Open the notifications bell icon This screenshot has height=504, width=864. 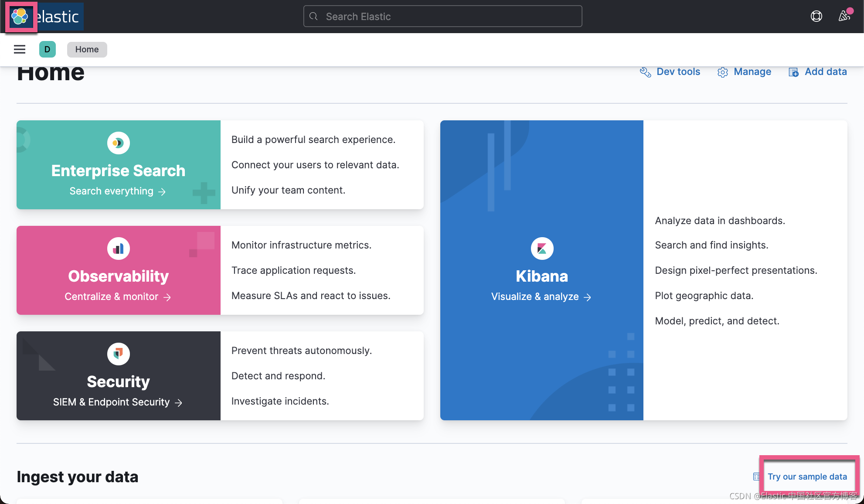(844, 16)
